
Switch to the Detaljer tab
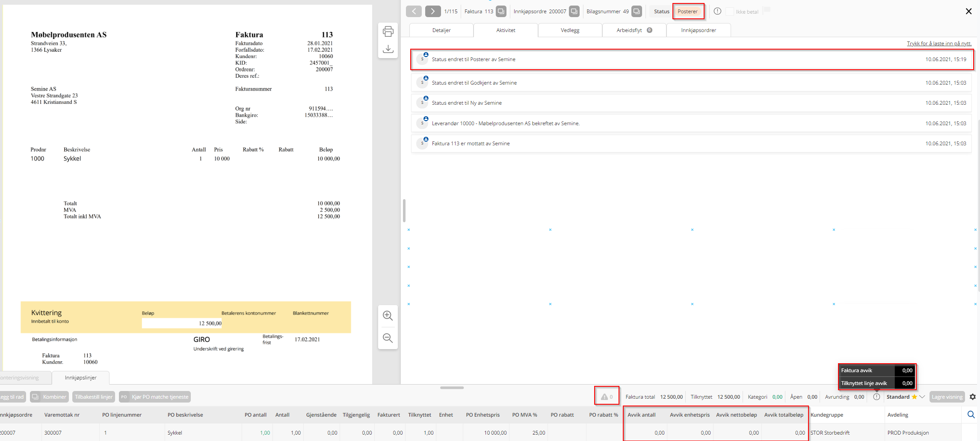(441, 30)
